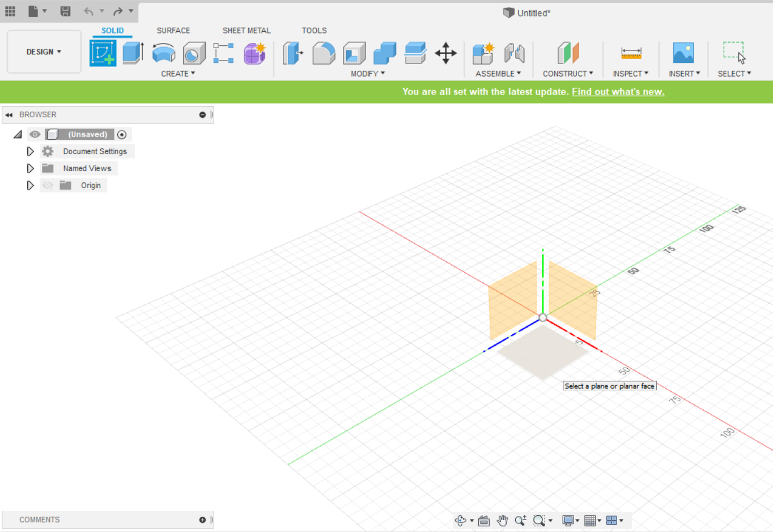Open the MODIFY dropdown menu
The width and height of the screenshot is (773, 532).
tap(368, 74)
